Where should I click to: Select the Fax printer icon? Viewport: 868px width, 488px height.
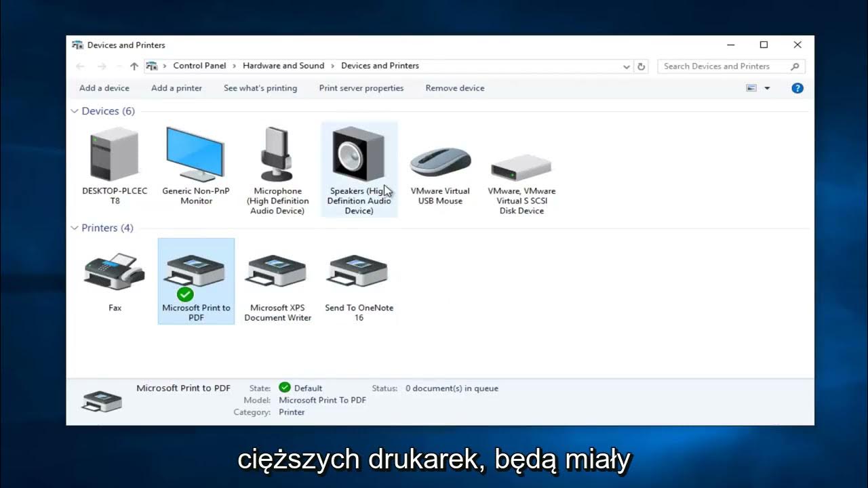point(115,281)
